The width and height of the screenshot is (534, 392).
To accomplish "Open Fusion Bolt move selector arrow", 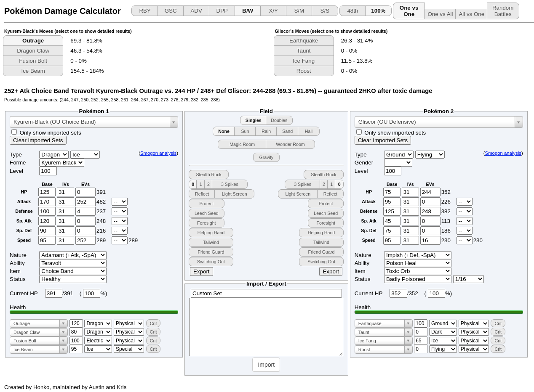I will tap(64, 341).
